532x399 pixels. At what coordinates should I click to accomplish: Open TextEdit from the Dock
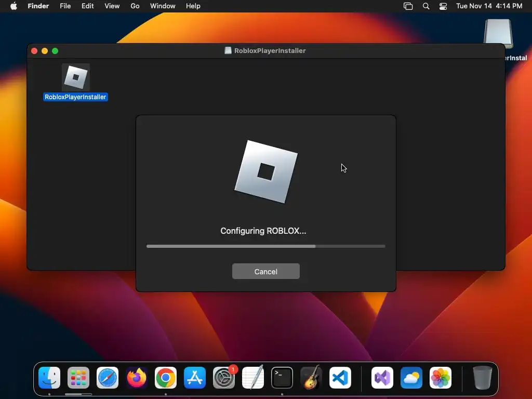(253, 378)
